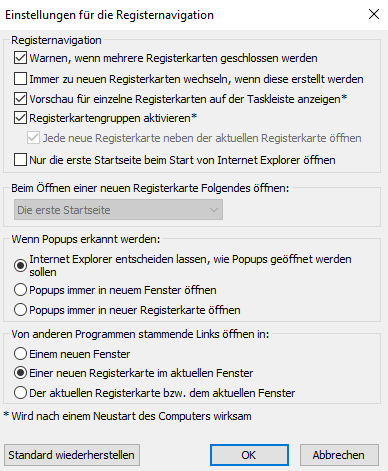Click the dialog title Einstellungen für die Registernavigation
The image size is (388, 471).
[109, 15]
